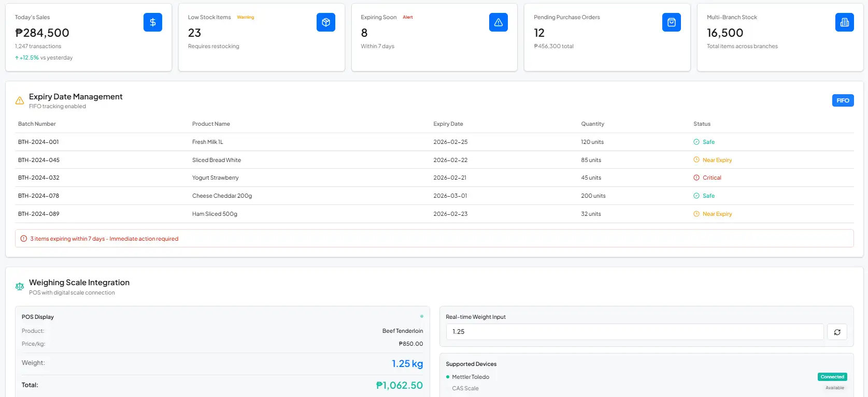868x397 pixels.
Task: Click product name Yogurt Strawberry
Action: 216,178
